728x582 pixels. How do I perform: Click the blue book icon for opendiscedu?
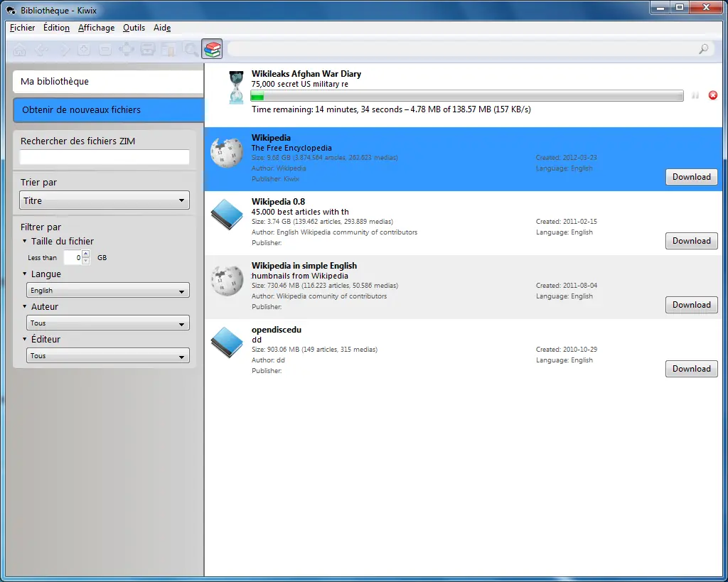[x=227, y=343]
